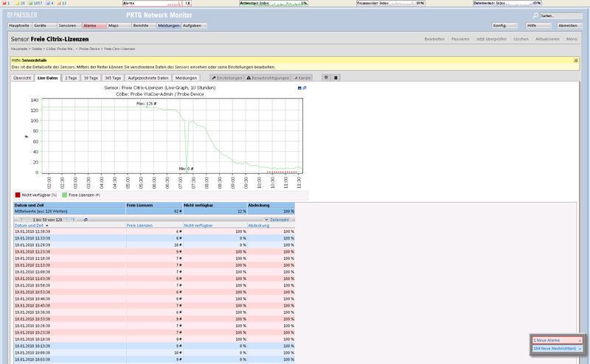The image size is (590, 364).
Task: Expand the 184 Neue Nachricht(en) popup
Action: pyautogui.click(x=557, y=349)
